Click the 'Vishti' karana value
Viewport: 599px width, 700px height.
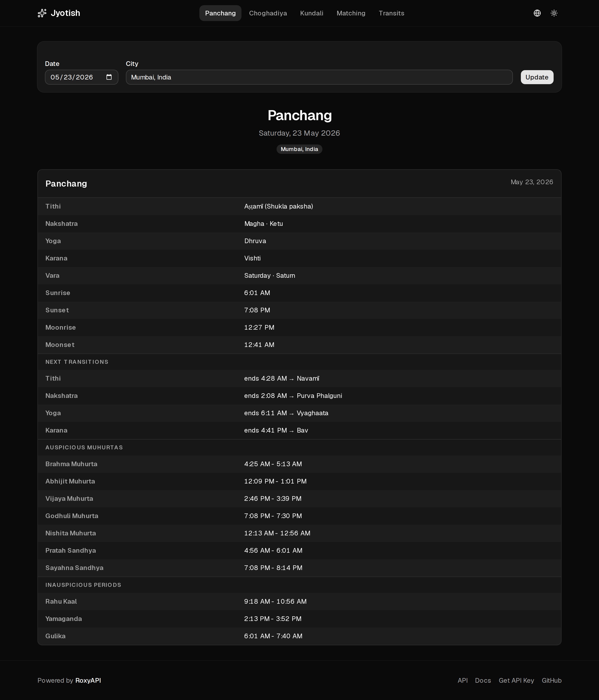[252, 258]
